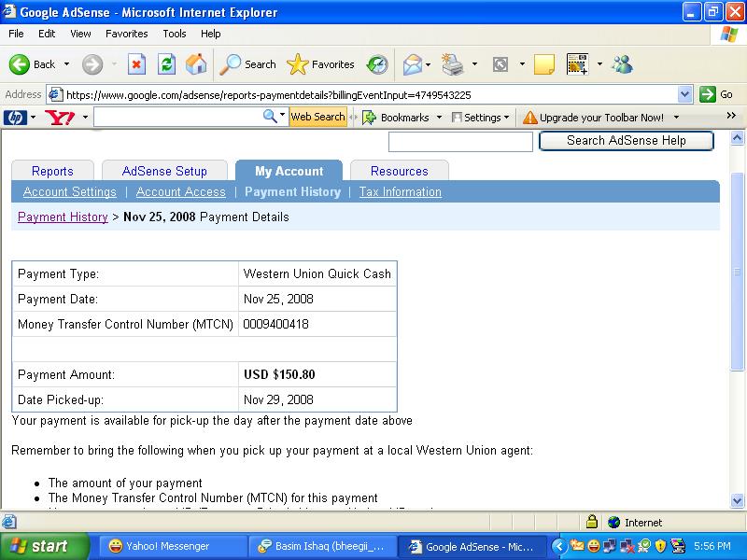Click the Back navigation arrow icon
Image resolution: width=747 pixels, height=560 pixels.
click(19, 64)
